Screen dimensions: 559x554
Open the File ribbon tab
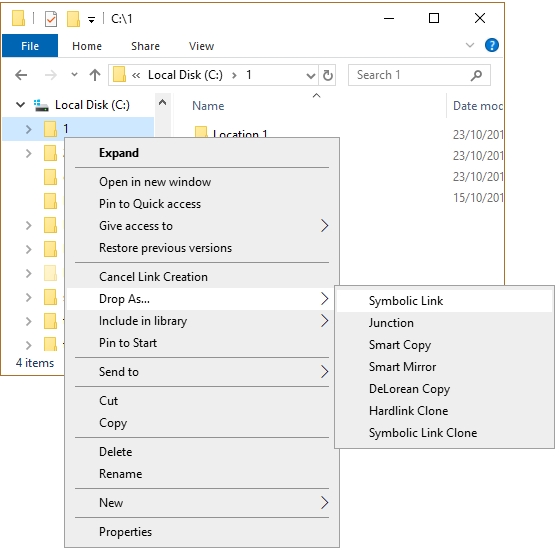[x=30, y=46]
